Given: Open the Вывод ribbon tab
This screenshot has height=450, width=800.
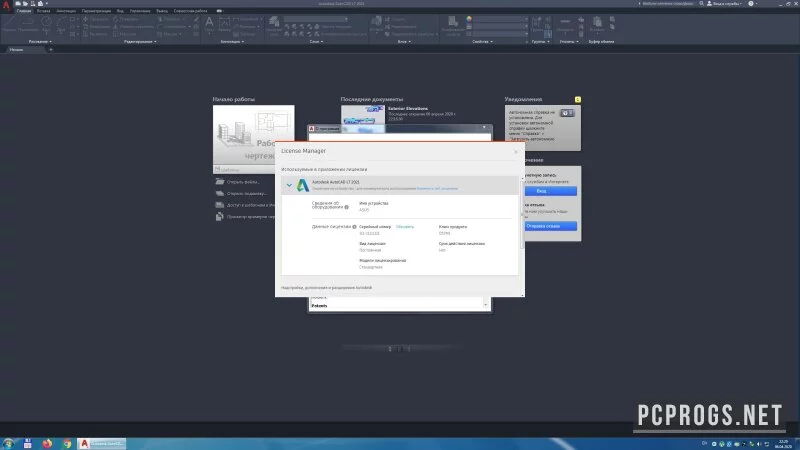Looking at the screenshot, I should point(162,11).
